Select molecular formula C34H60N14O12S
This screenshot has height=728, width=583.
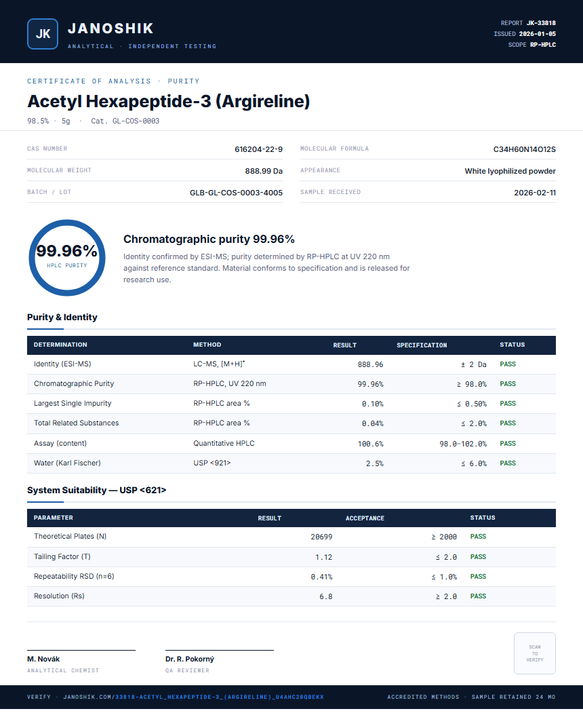pos(524,149)
